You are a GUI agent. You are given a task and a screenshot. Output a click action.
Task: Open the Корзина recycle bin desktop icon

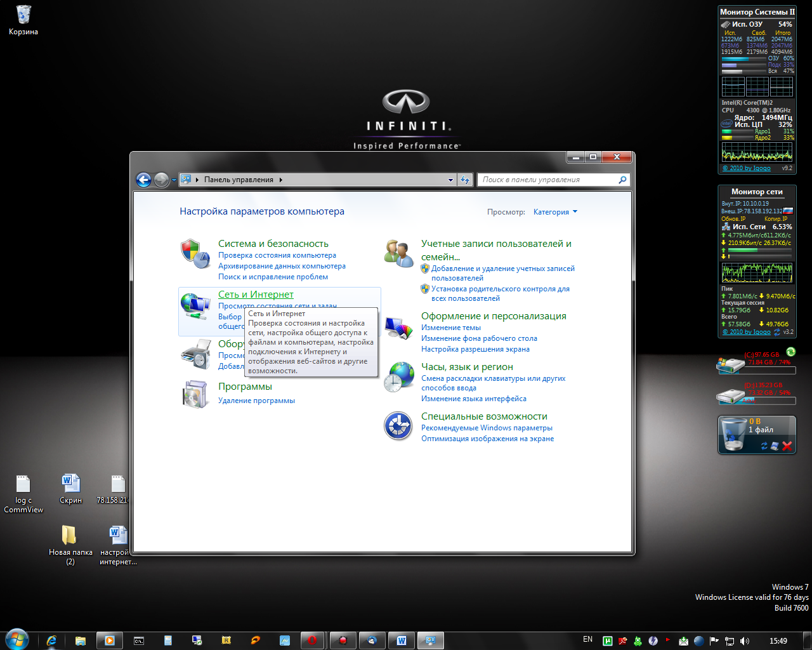[23, 15]
